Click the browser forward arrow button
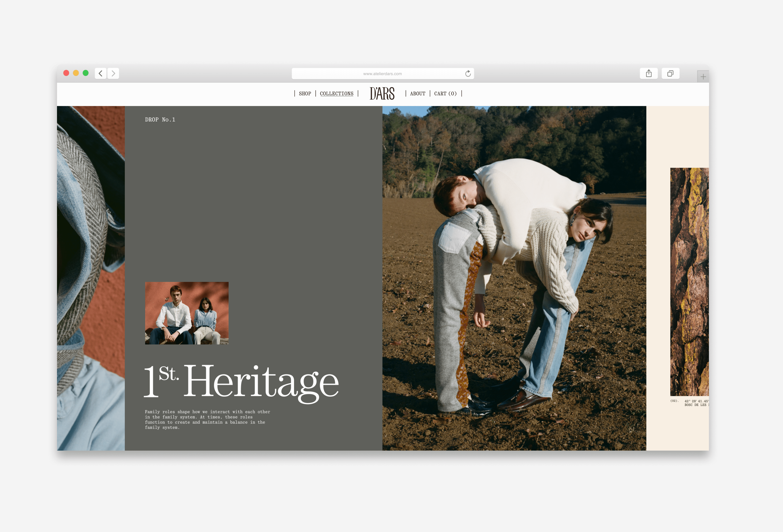 tap(113, 73)
